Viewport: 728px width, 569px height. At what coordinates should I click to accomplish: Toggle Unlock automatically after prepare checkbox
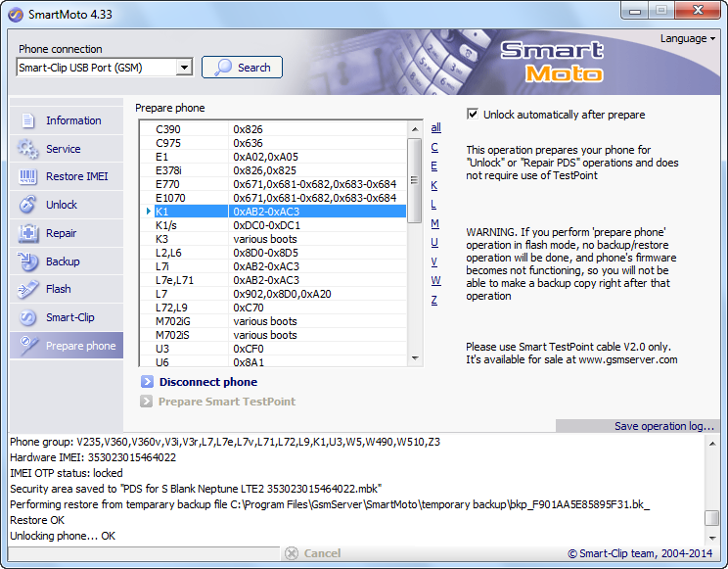point(473,114)
